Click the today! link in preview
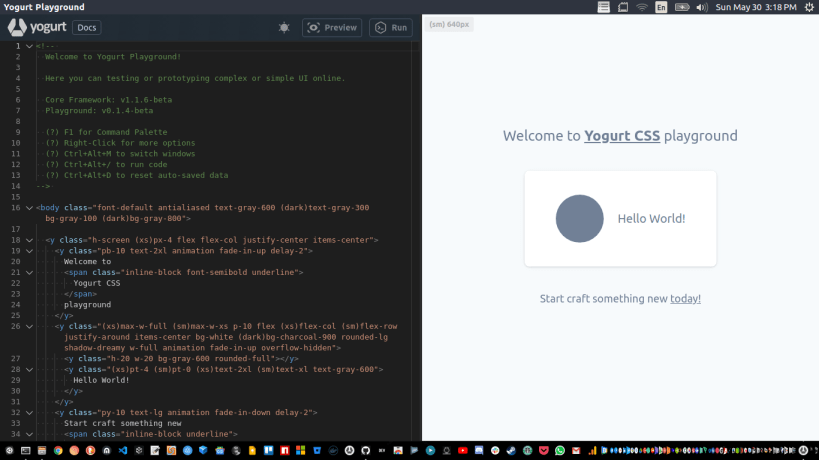This screenshot has width=819, height=460. (685, 299)
